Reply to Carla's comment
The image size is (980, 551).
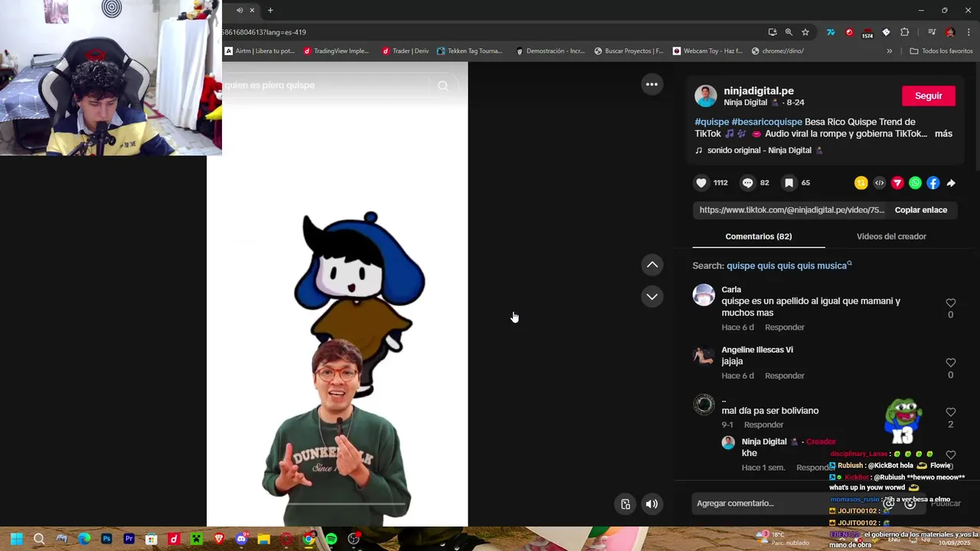785,328
